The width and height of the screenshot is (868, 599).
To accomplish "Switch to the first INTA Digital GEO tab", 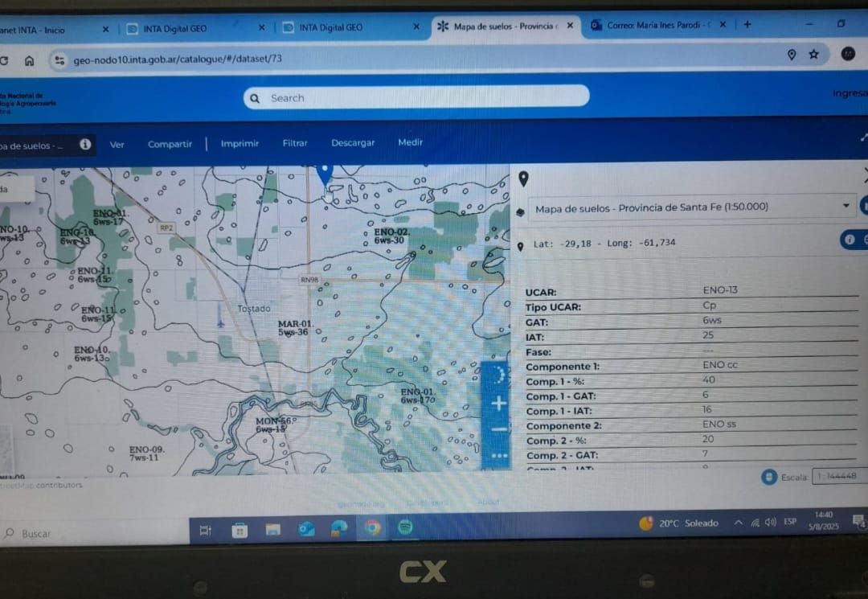I will click(174, 29).
